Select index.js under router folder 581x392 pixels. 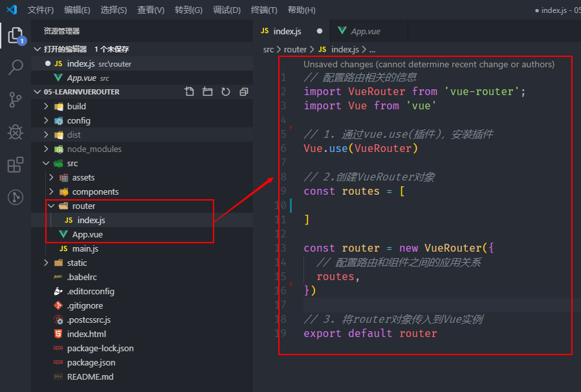(x=142, y=220)
